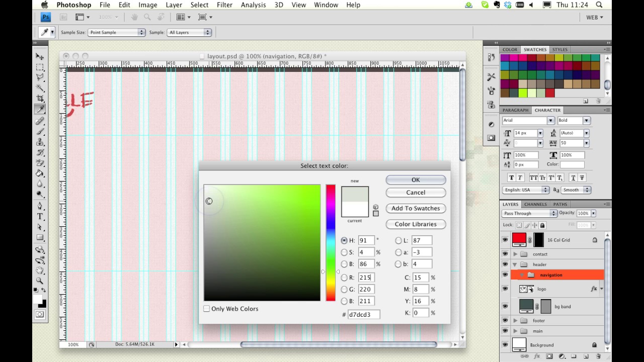Select the Magic Wand tool
The image size is (644, 362).
[x=40, y=87]
